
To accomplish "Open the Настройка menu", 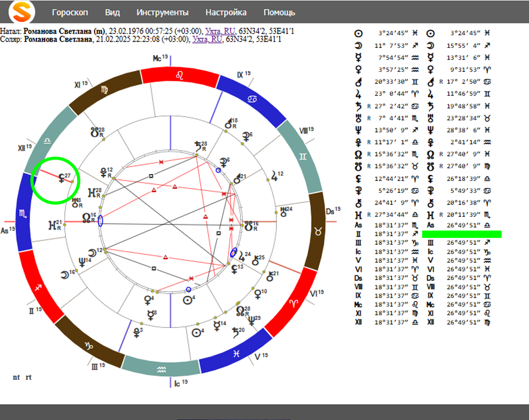I will click(x=226, y=12).
